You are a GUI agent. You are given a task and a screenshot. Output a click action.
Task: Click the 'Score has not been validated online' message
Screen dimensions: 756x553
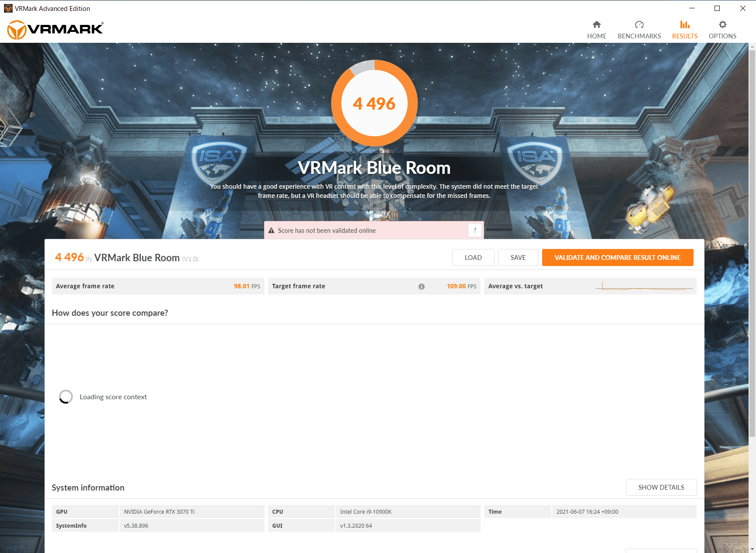326,231
